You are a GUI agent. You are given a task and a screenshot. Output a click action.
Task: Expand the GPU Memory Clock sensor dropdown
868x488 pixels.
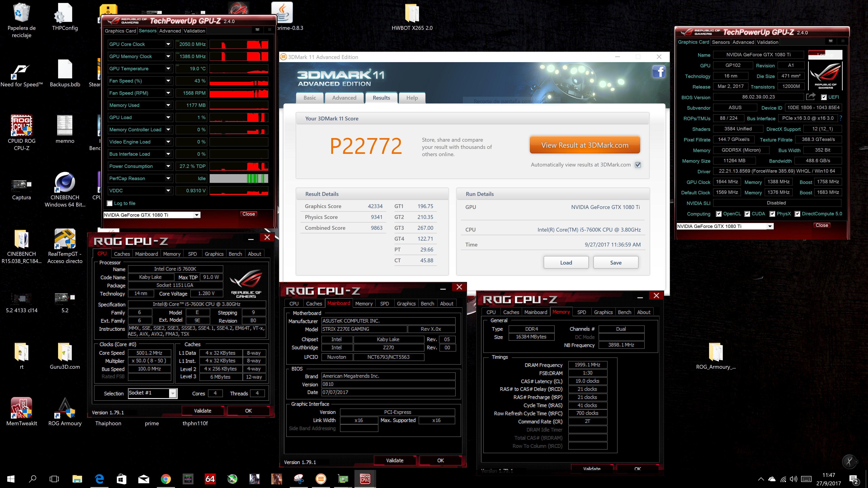point(168,56)
